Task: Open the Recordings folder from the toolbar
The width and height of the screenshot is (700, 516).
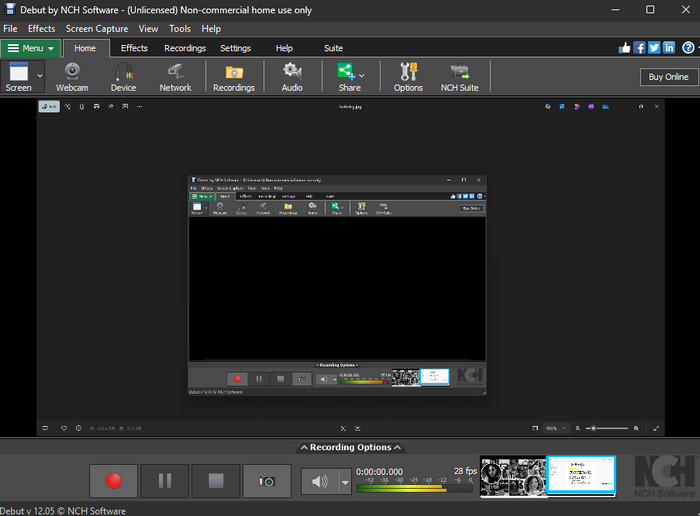Action: pos(234,77)
